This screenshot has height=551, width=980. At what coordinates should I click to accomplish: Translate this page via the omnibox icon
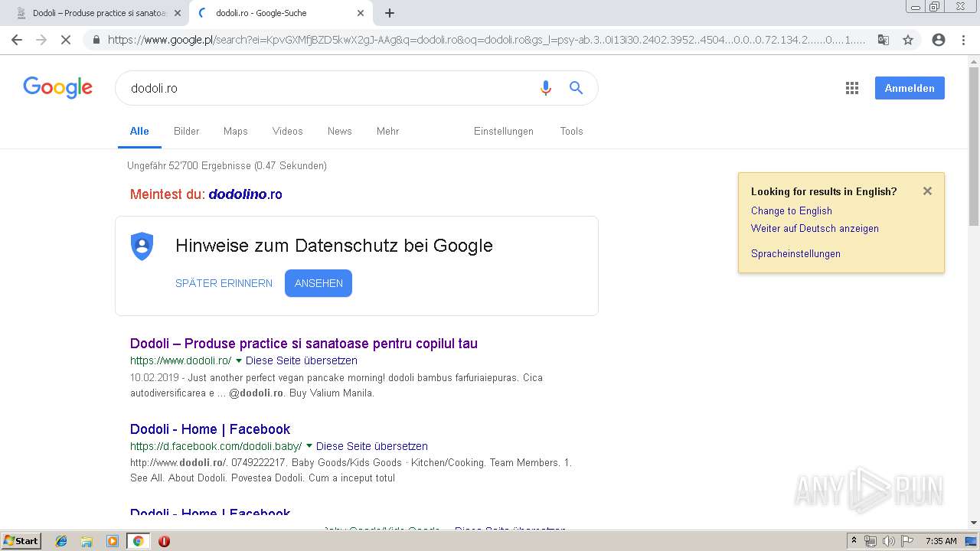[x=884, y=40]
